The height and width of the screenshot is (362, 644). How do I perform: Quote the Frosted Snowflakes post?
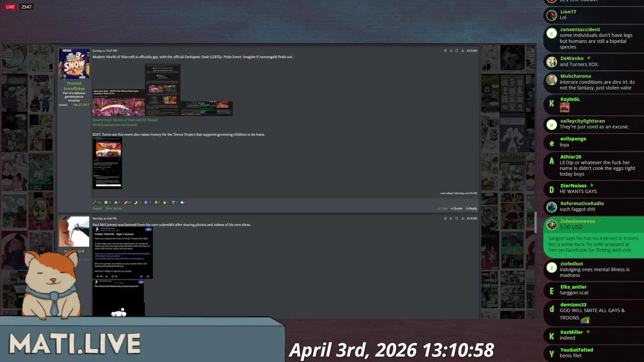(x=456, y=208)
